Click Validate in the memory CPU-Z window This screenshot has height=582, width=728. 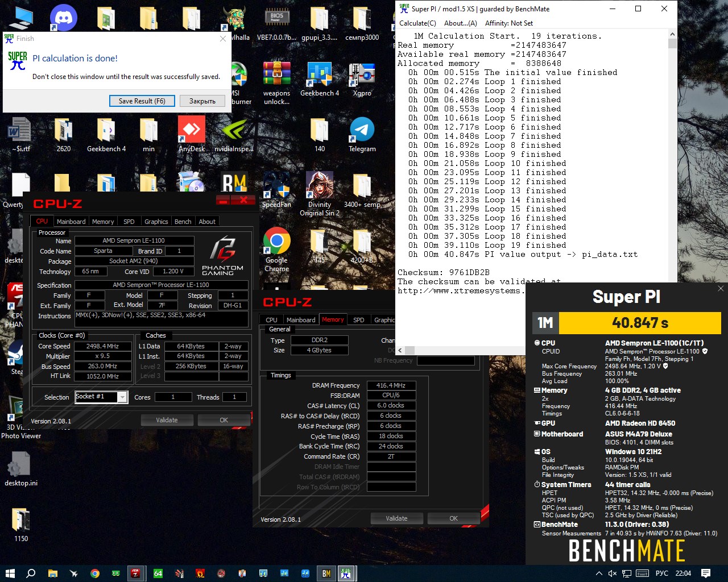click(396, 518)
